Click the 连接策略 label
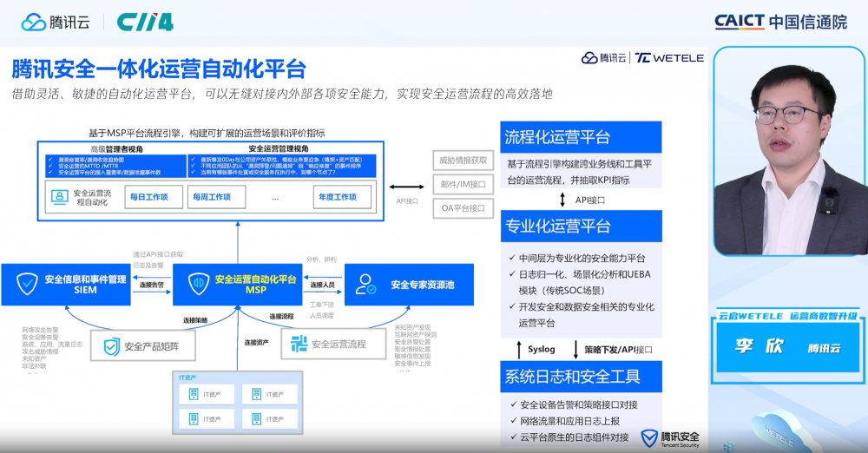The height and width of the screenshot is (453, 868). 194,320
